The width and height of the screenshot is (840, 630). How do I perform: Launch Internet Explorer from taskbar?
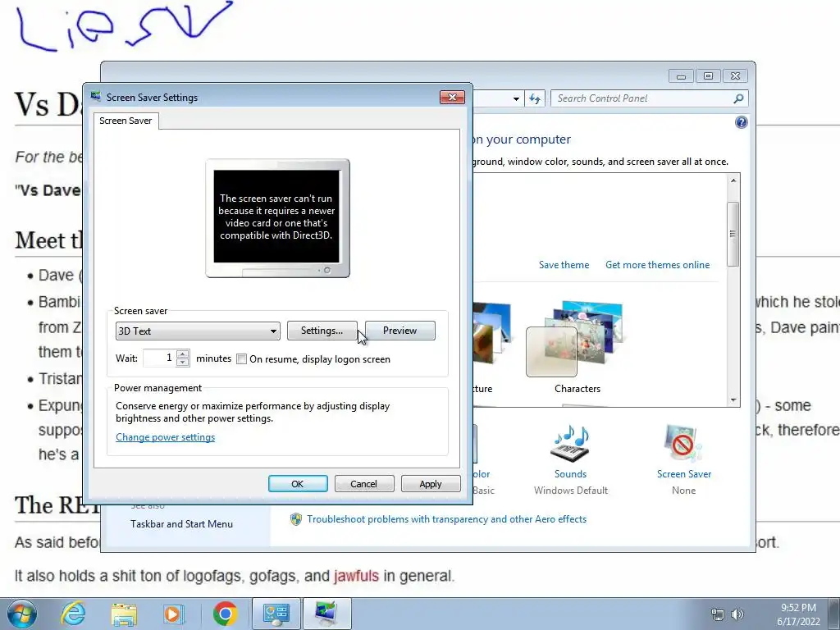point(73,614)
